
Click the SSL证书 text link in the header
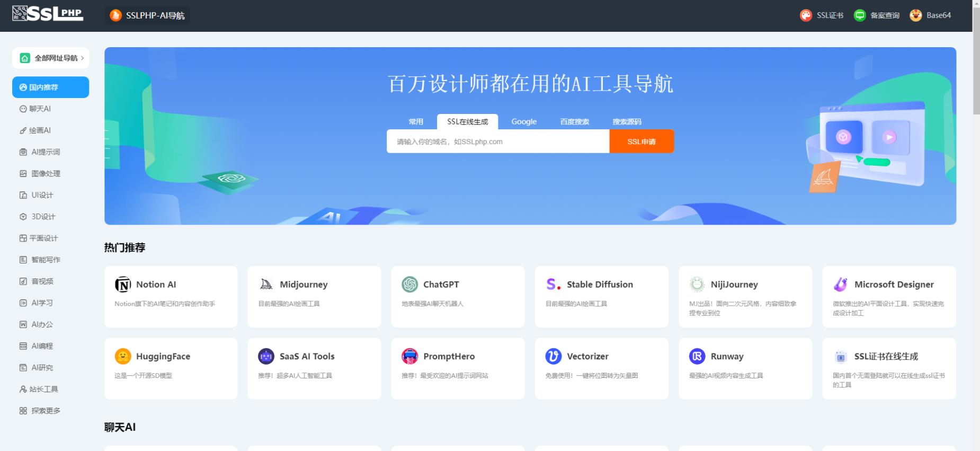point(830,15)
